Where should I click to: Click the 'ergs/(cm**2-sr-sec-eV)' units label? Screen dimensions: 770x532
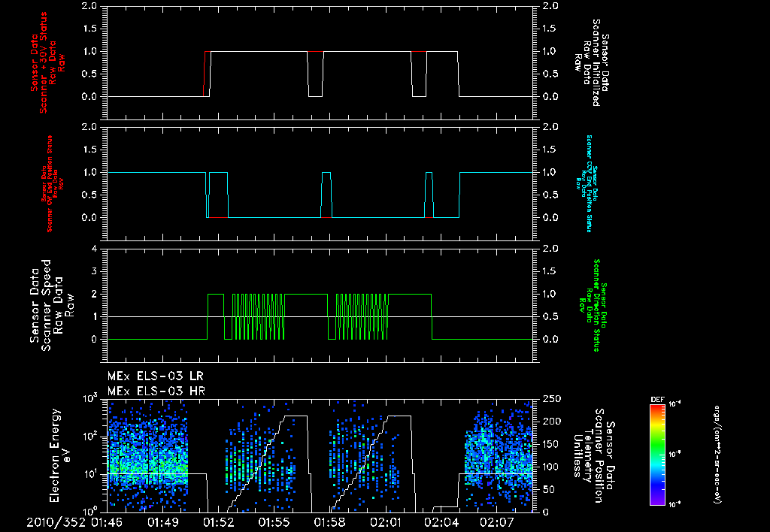717,455
